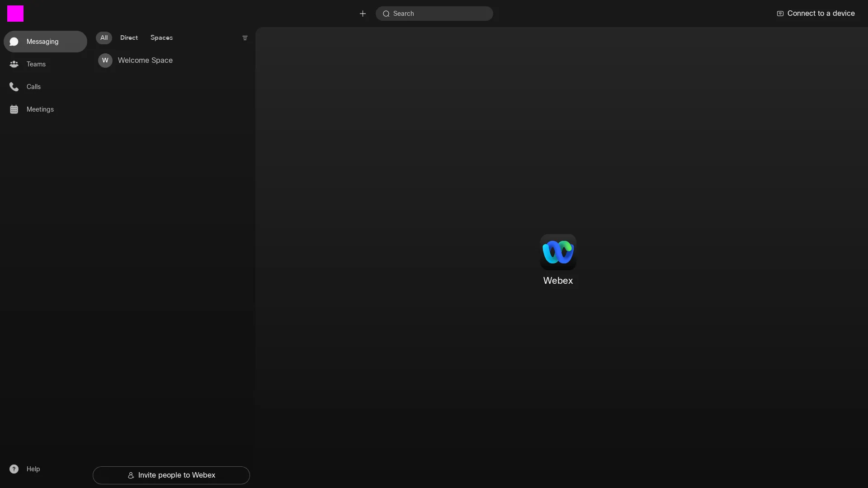Click Connect to a device

(x=816, y=14)
